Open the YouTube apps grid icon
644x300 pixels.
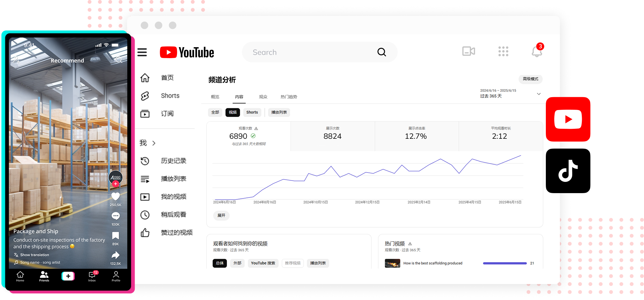click(503, 51)
